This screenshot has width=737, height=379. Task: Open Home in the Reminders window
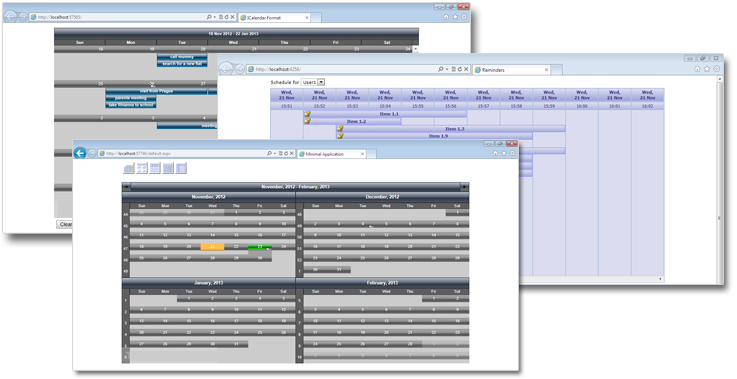coord(698,69)
